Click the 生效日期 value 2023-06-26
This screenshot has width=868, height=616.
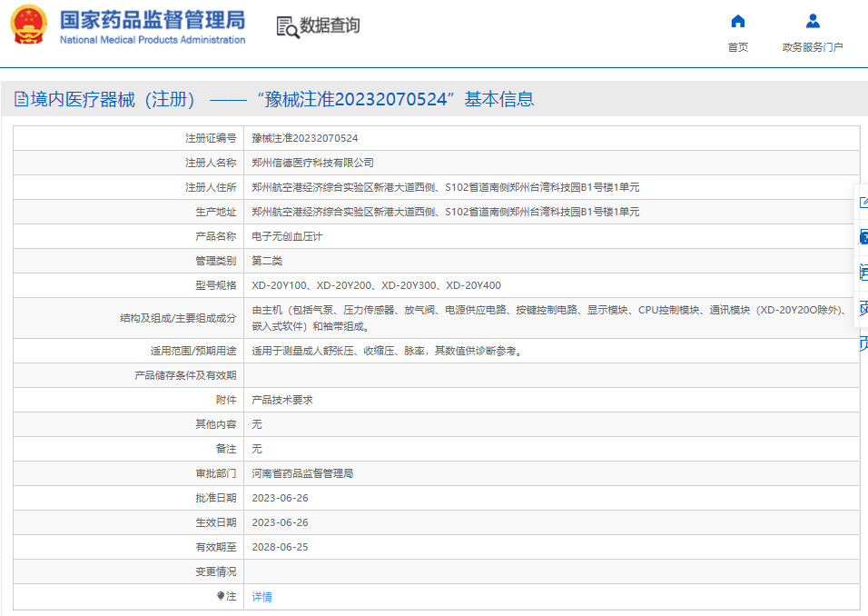click(281, 522)
